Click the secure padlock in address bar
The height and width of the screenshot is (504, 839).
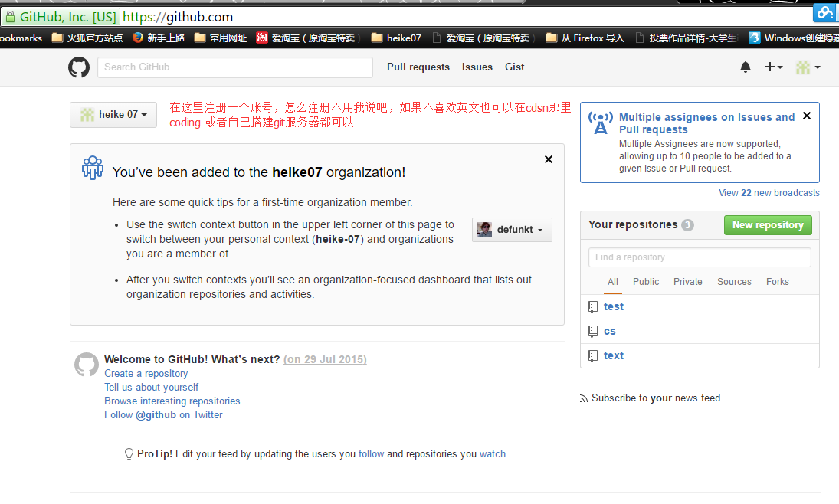pyautogui.click(x=10, y=17)
